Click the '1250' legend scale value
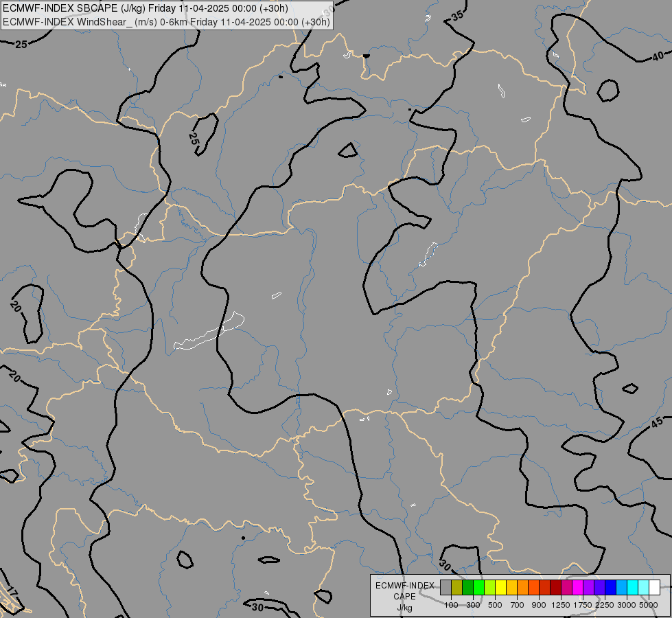This screenshot has height=618, width=672. point(561,605)
